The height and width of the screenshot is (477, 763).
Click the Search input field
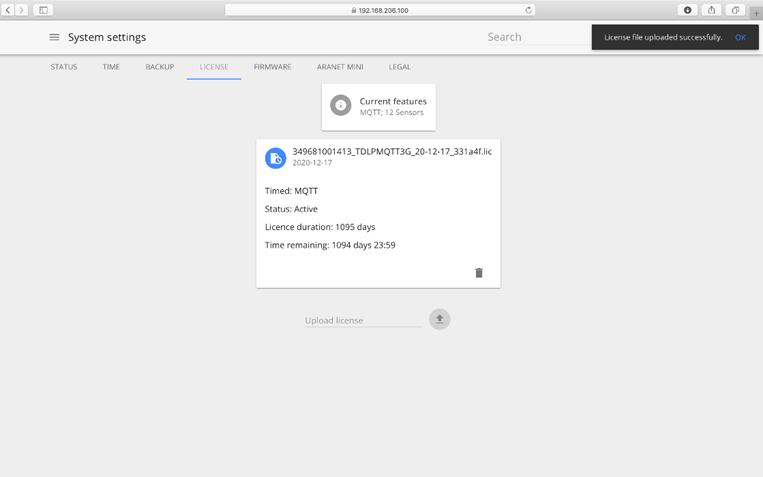click(538, 37)
